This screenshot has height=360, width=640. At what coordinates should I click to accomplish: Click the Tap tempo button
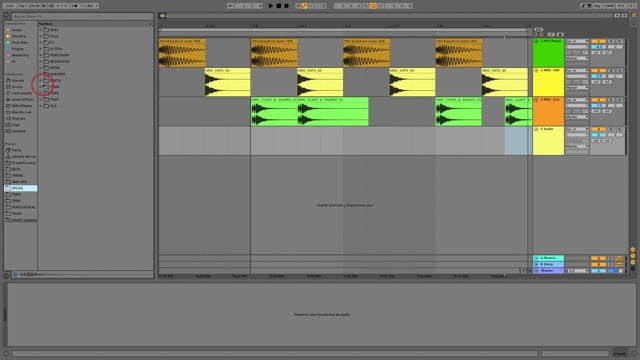pyautogui.click(x=22, y=6)
